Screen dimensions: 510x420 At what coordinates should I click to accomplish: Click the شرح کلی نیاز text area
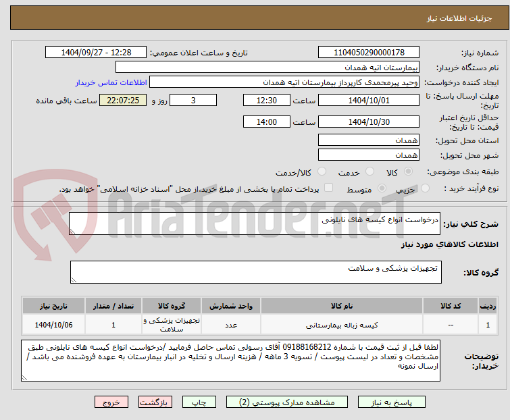coord(255,224)
